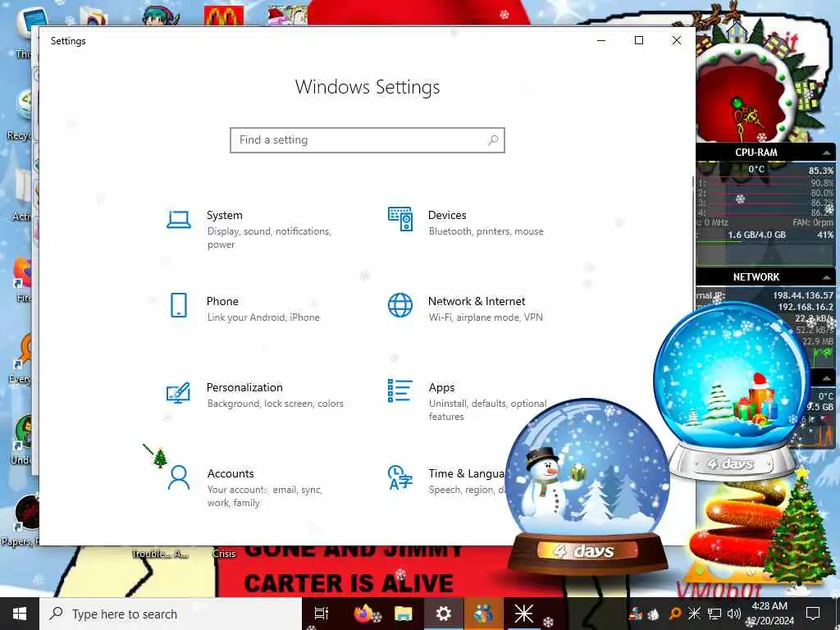Launch Firefox from the taskbar
Image resolution: width=840 pixels, height=630 pixels.
[x=363, y=614]
